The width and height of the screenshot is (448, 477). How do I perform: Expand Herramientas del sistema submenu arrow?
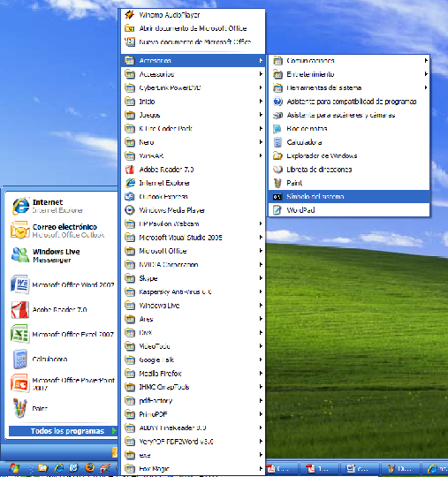[426, 87]
